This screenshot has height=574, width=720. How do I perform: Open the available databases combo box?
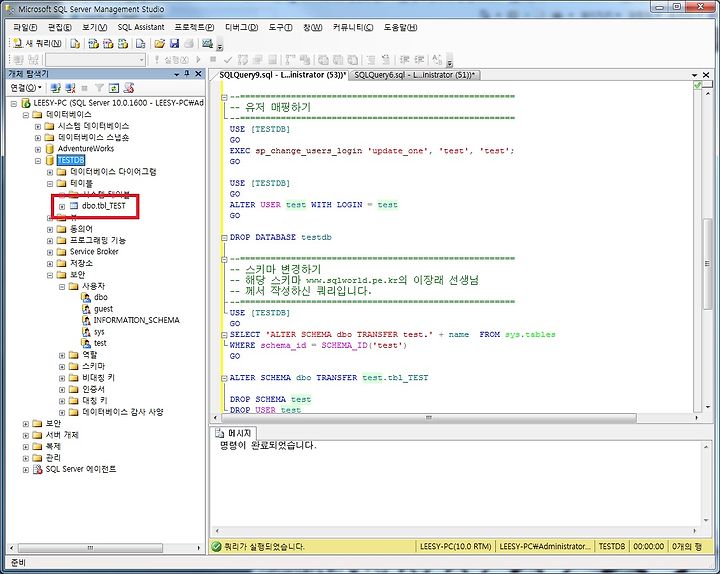[96, 60]
